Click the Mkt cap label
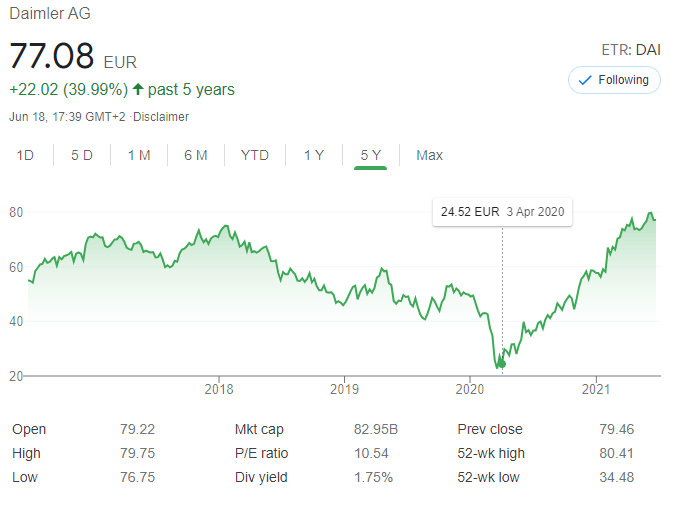 259,429
